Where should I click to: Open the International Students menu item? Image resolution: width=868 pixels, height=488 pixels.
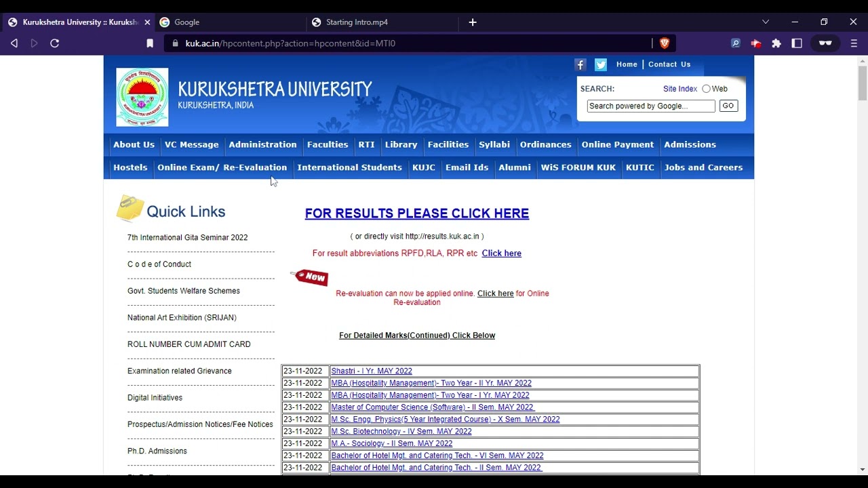(x=350, y=167)
